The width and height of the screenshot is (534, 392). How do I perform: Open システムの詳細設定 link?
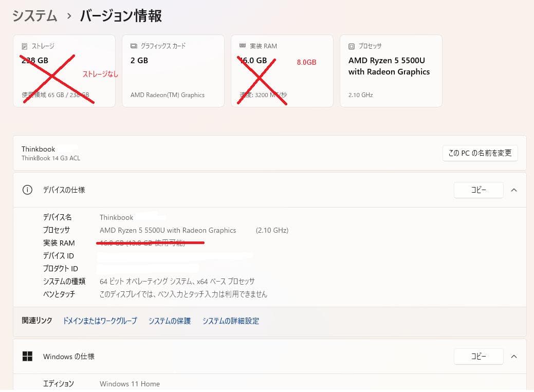[x=231, y=321]
